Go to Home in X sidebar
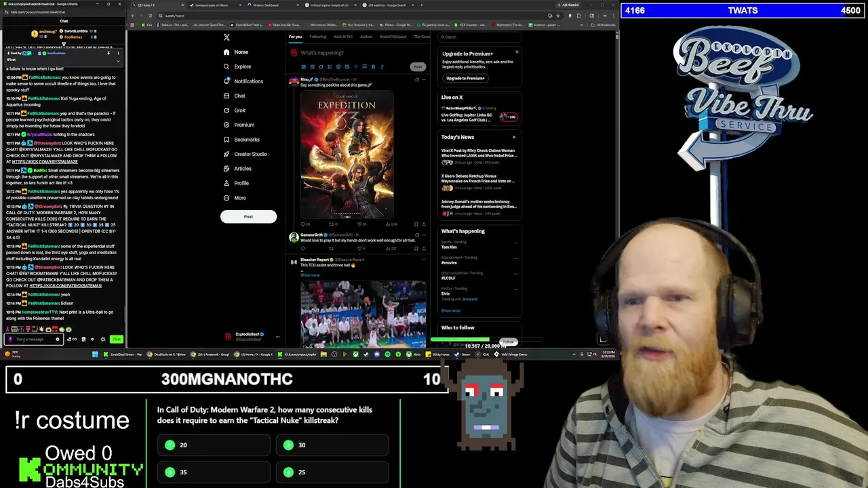This screenshot has height=488, width=868. point(236,52)
